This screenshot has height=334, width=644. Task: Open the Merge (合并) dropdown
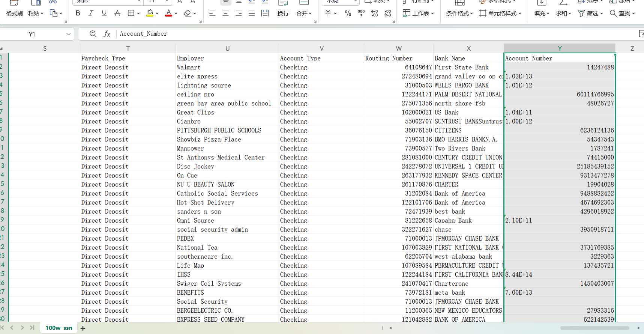coord(304,14)
